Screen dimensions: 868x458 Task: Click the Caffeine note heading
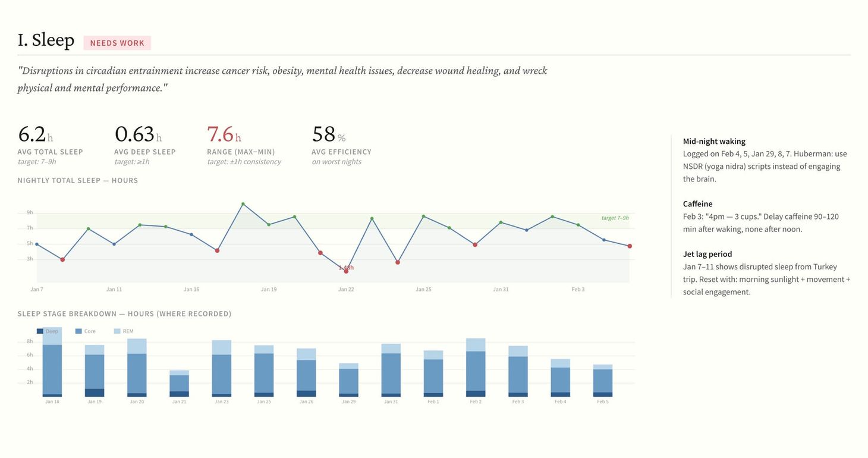click(x=698, y=204)
